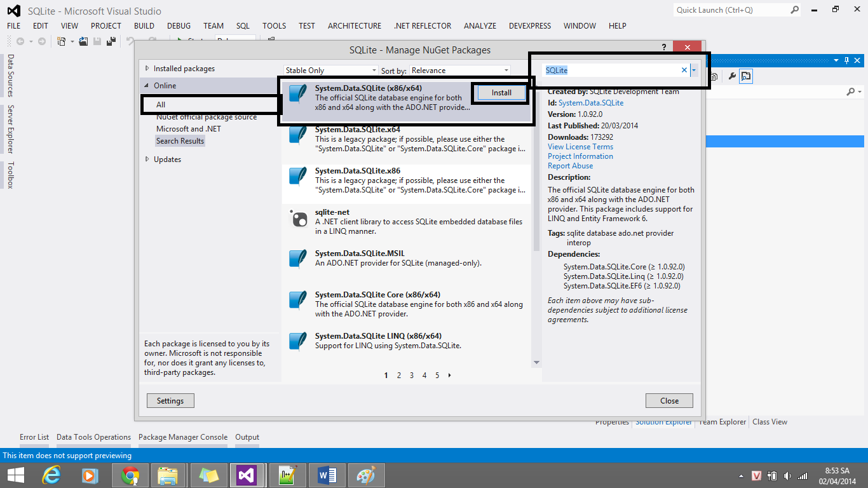Click the Settings button in NuGet dialog
The width and height of the screenshot is (868, 488).
tap(170, 401)
